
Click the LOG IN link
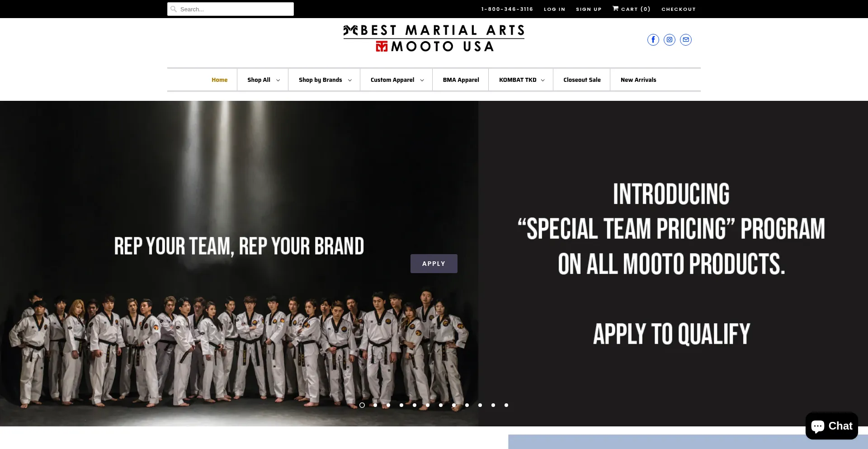pyautogui.click(x=554, y=9)
